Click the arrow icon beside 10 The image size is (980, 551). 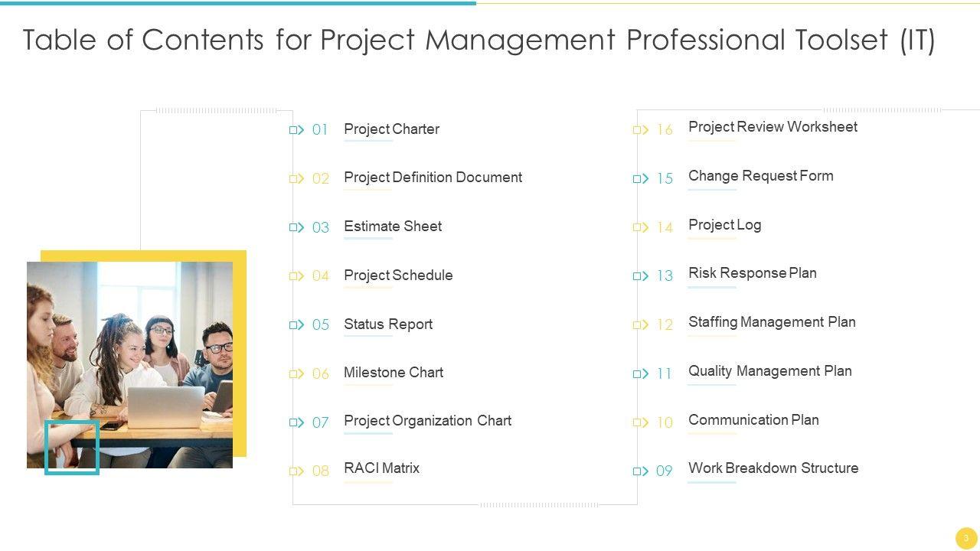click(x=641, y=422)
